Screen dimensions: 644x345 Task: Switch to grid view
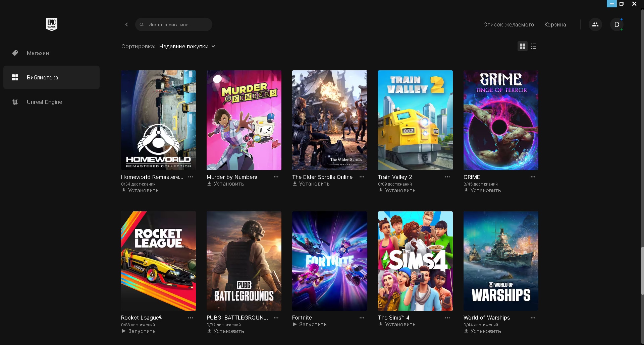[523, 46]
